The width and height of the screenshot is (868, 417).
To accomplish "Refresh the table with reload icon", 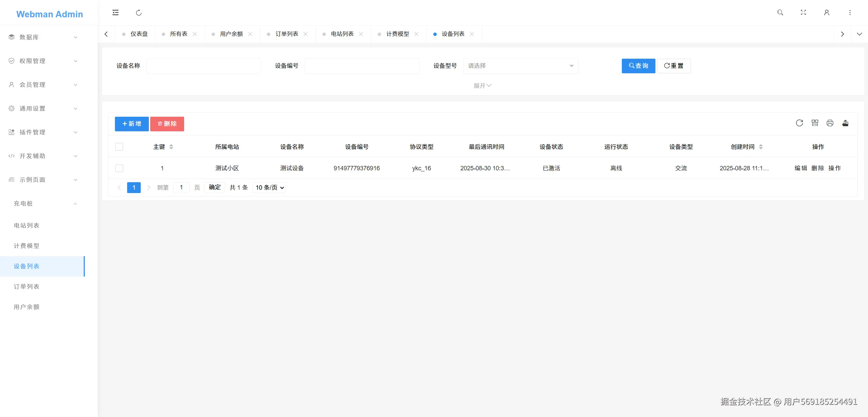I will point(799,123).
